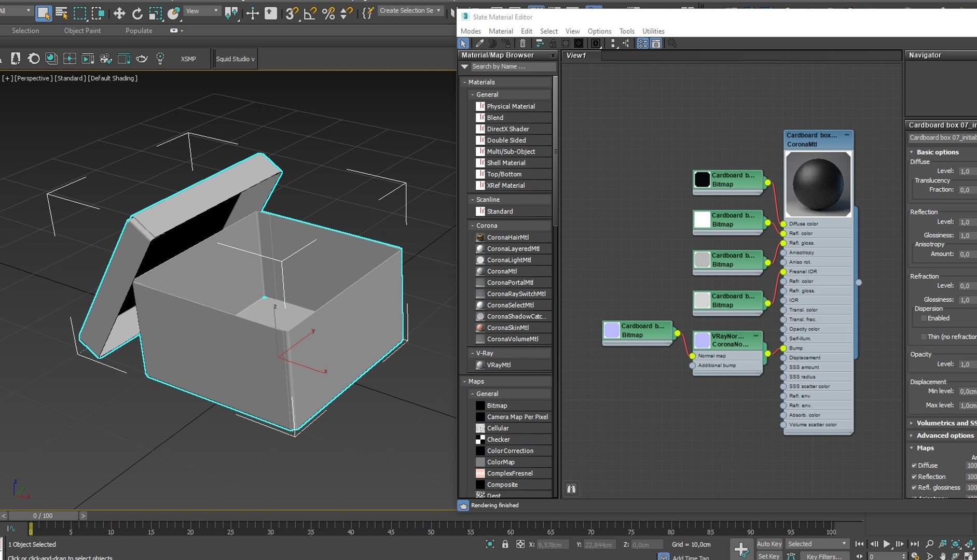Switch to the View1 tab
Viewport: 977px width, 560px height.
click(581, 55)
